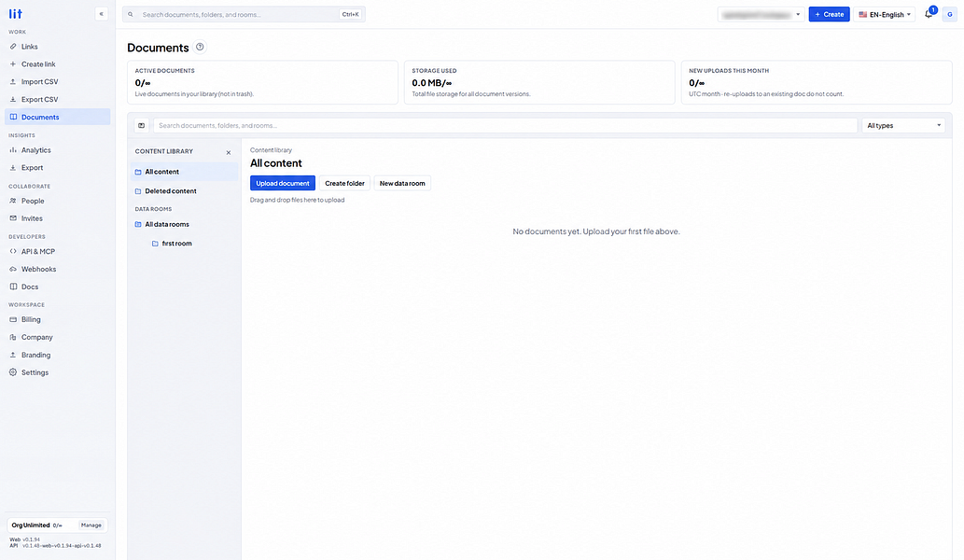Open the user avatar menu
This screenshot has width=964, height=560.
[950, 14]
